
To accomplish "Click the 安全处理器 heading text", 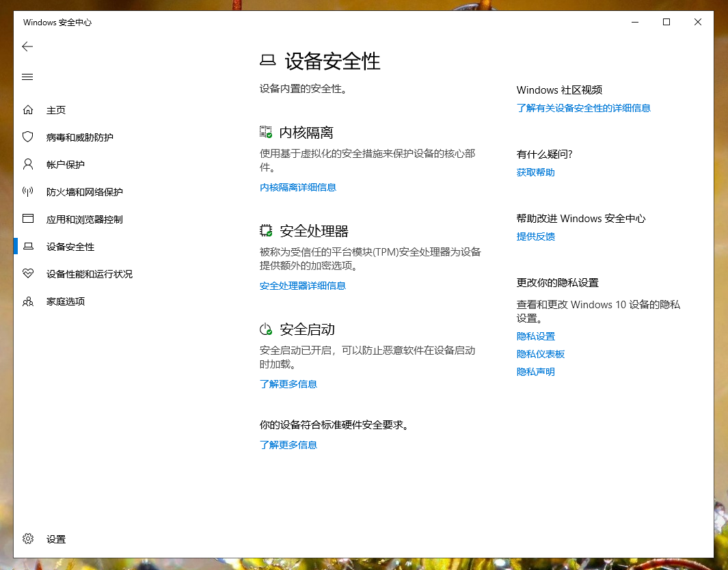I will pyautogui.click(x=314, y=231).
